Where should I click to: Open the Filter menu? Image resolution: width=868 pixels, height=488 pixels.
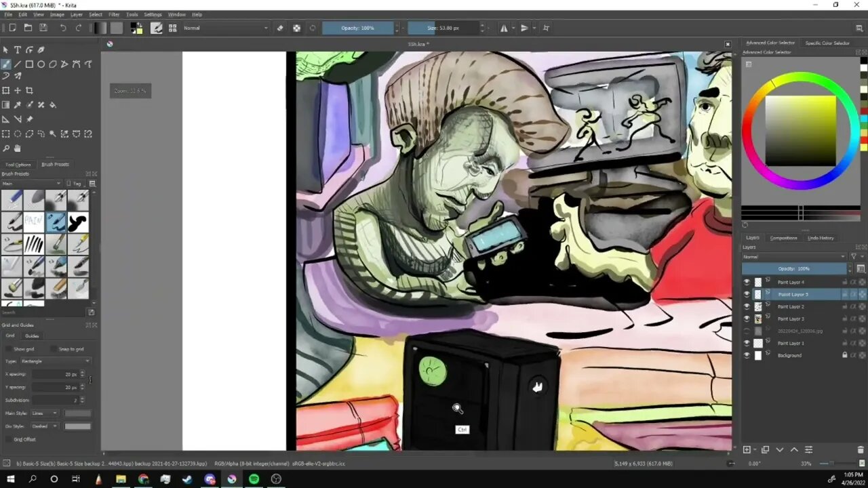click(114, 14)
